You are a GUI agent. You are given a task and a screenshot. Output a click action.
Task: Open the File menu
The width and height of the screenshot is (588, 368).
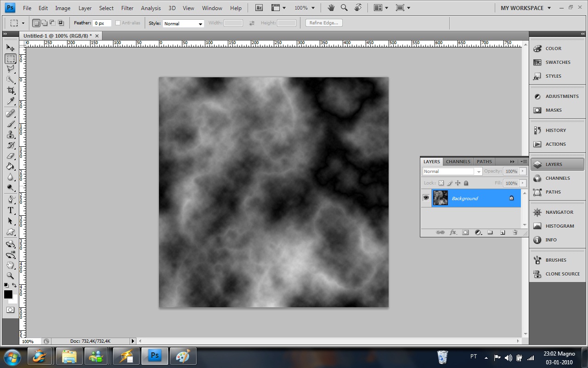(x=27, y=8)
